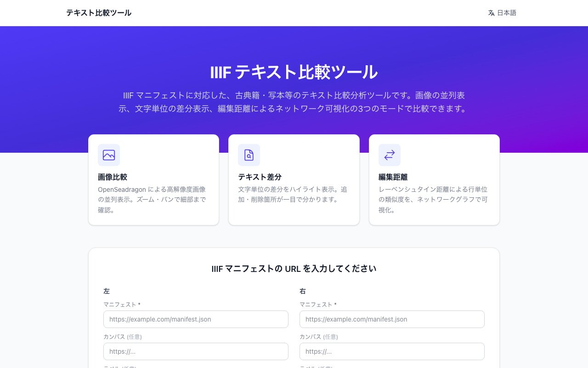Select the 画像比較 feature card
This screenshot has width=588, height=368.
[153, 179]
